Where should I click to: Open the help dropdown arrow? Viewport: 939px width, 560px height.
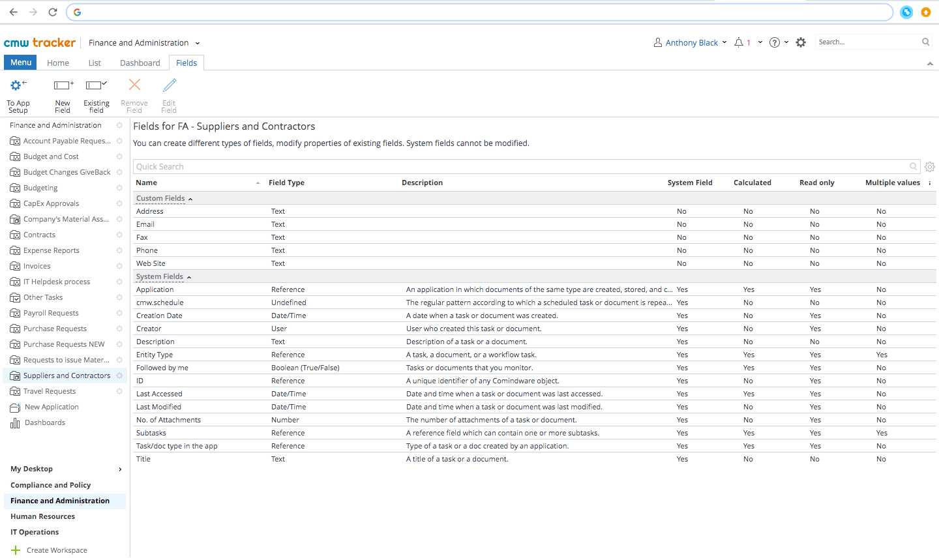click(x=786, y=42)
